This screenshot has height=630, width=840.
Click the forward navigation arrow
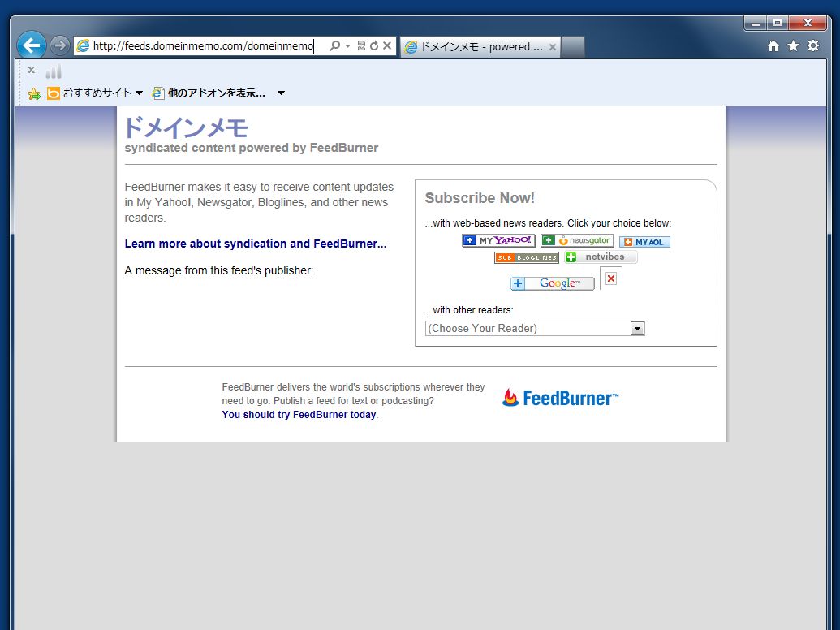(x=60, y=45)
